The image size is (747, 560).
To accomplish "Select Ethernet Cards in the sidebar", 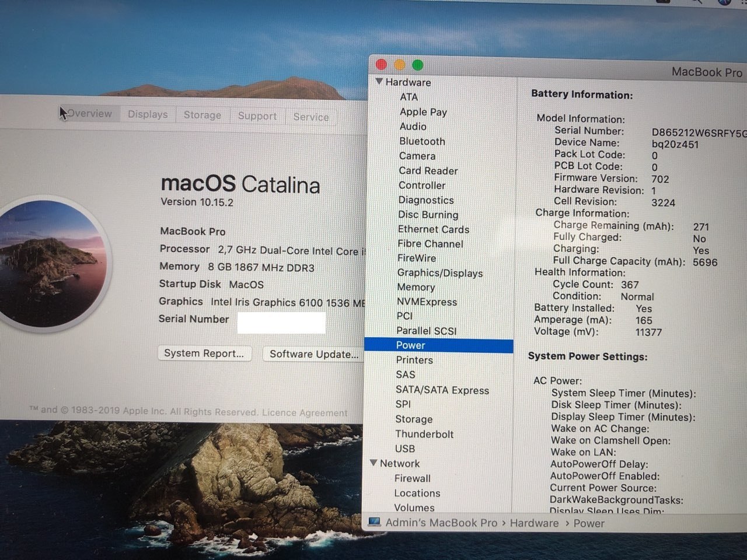I will click(x=434, y=229).
